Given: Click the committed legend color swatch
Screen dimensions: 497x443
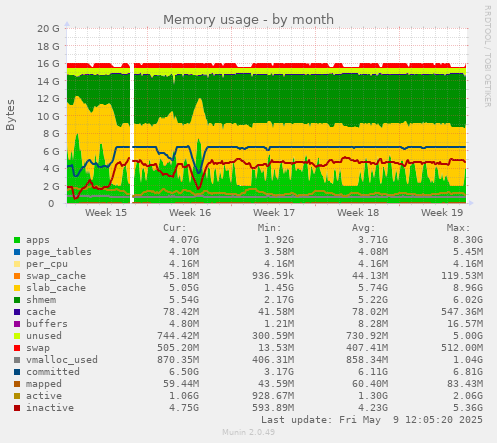Looking at the screenshot, I should coord(17,372).
